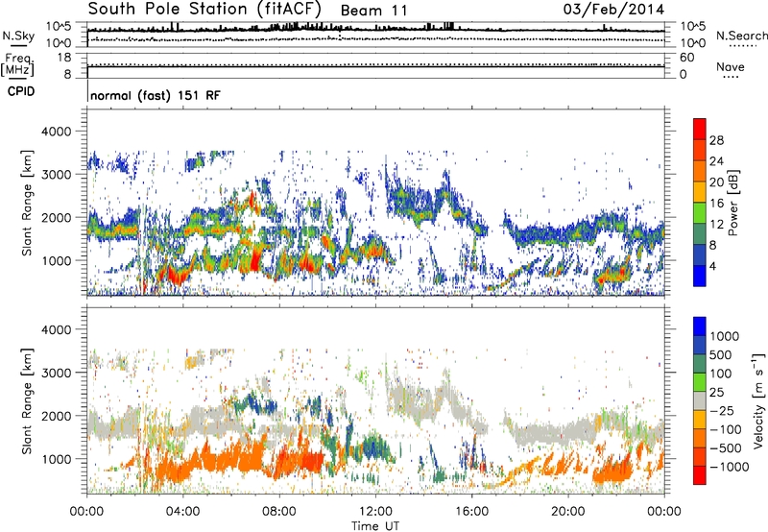
Task: Click the "Time UT" axis label
Action: click(375, 526)
